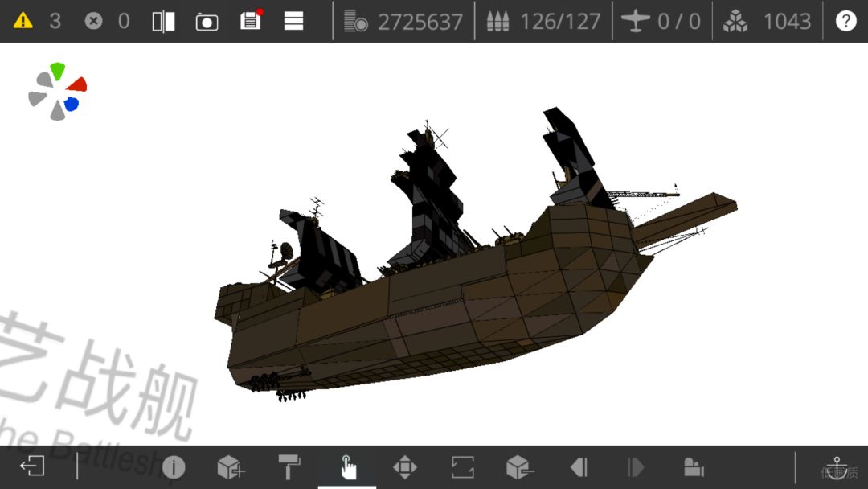Click the yellow warning triangle icon

tap(23, 21)
